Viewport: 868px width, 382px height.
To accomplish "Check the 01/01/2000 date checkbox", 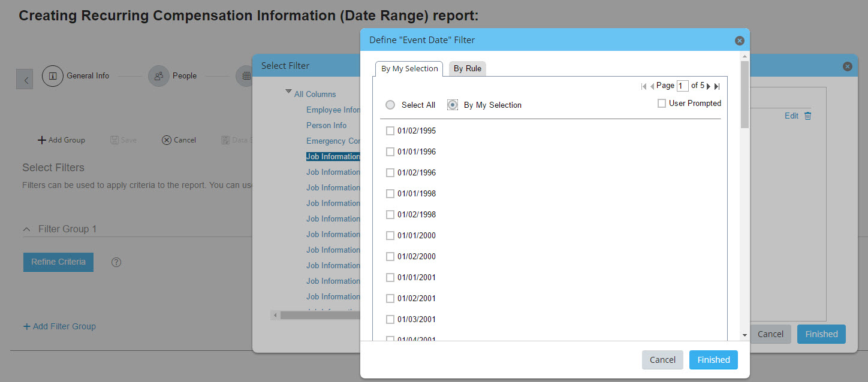I will 390,235.
